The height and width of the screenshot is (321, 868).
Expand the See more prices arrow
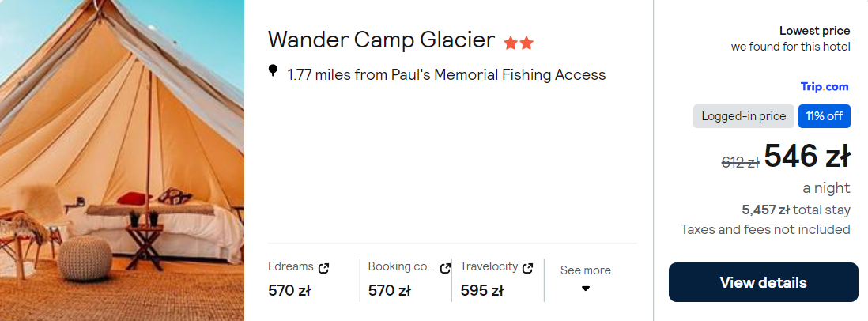click(586, 289)
